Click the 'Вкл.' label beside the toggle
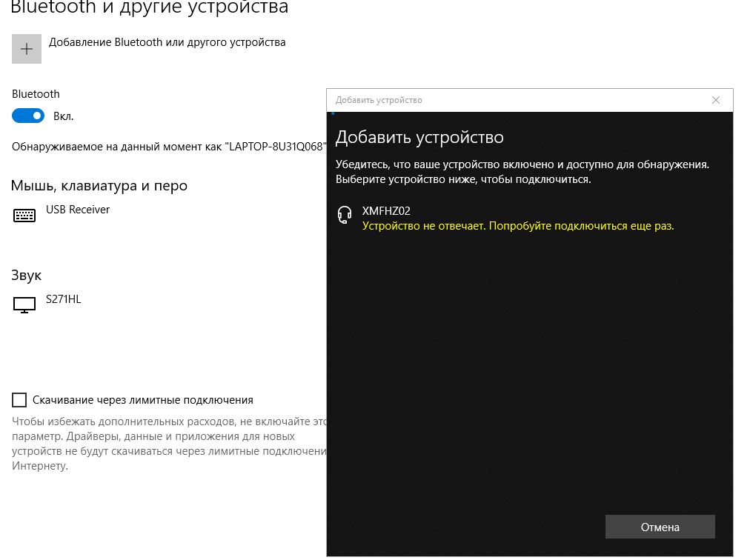The height and width of the screenshot is (560, 750). coord(64,116)
